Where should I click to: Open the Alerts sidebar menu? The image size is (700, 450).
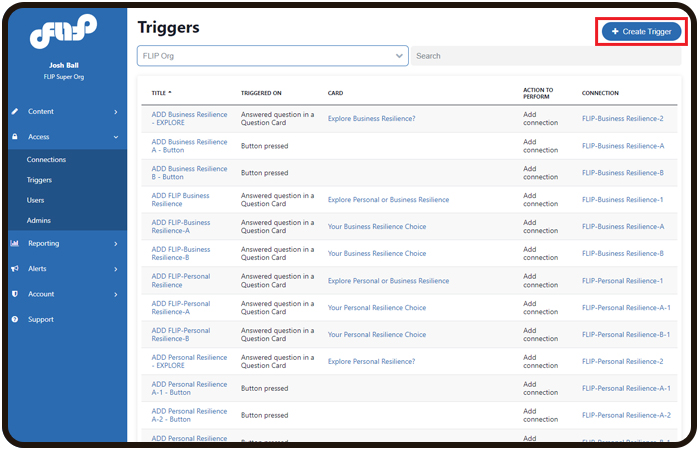67,269
